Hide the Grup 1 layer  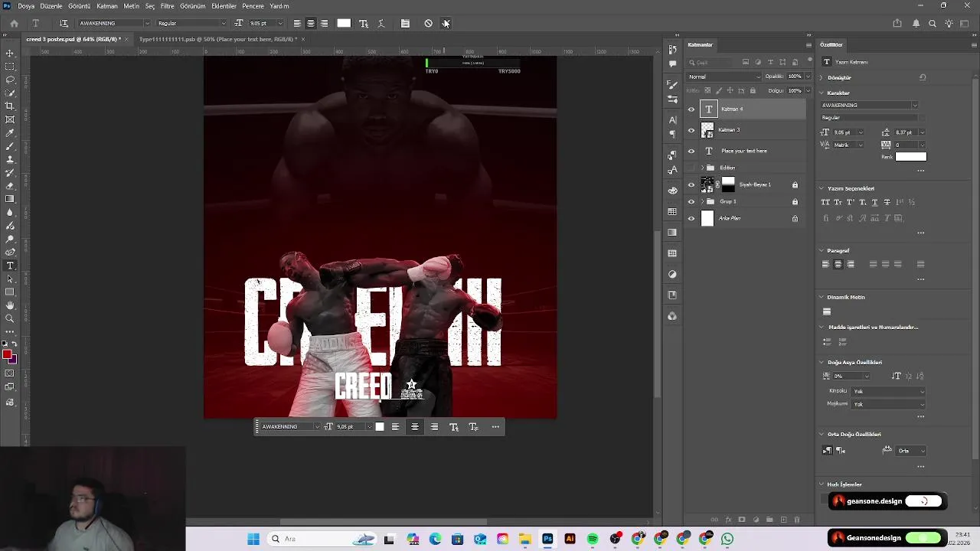pos(691,201)
